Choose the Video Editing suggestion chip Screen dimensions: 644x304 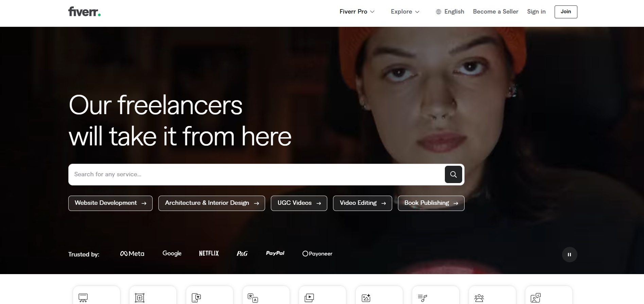point(362,203)
